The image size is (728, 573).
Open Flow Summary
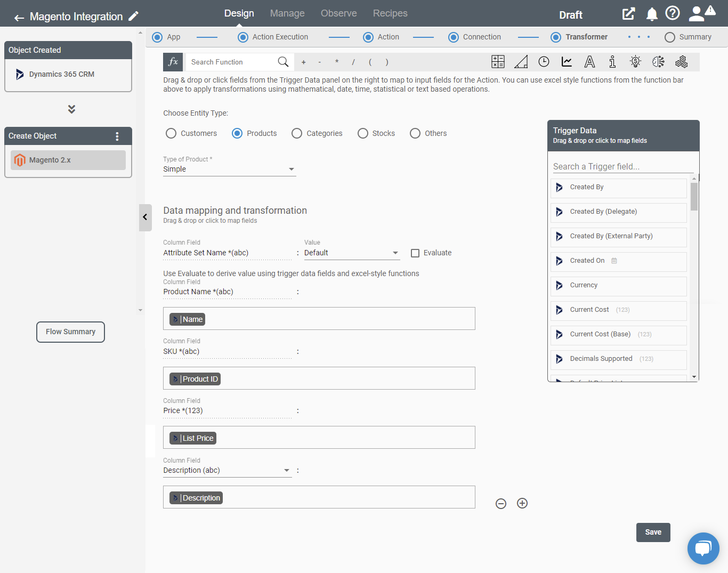[70, 332]
